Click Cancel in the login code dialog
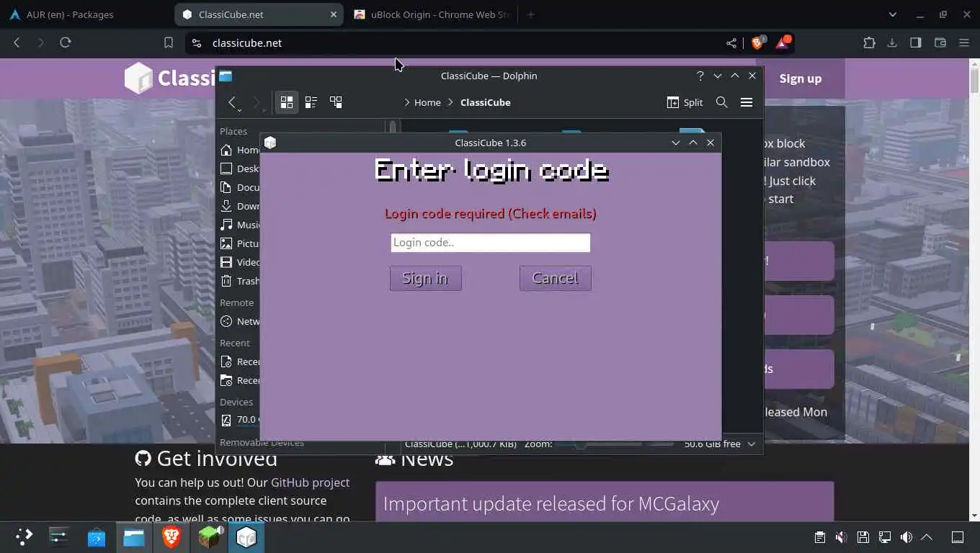This screenshot has width=980, height=553. tap(555, 279)
